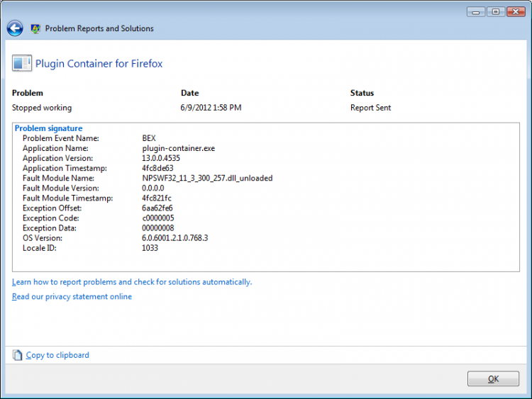Click the Date column header
This screenshot has width=532, height=399.
point(189,93)
